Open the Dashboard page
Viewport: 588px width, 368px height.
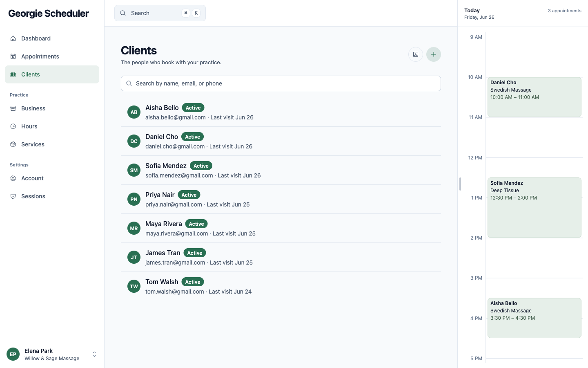[x=52, y=38]
